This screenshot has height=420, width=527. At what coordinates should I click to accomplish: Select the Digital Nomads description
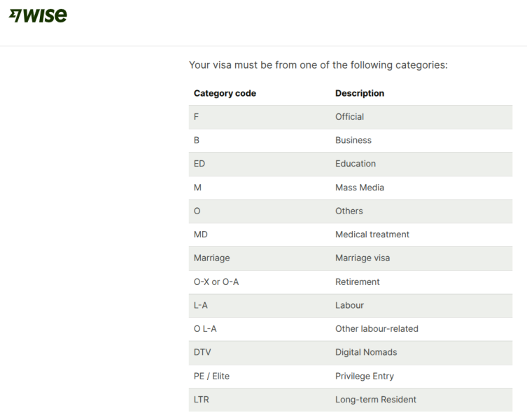[366, 352]
